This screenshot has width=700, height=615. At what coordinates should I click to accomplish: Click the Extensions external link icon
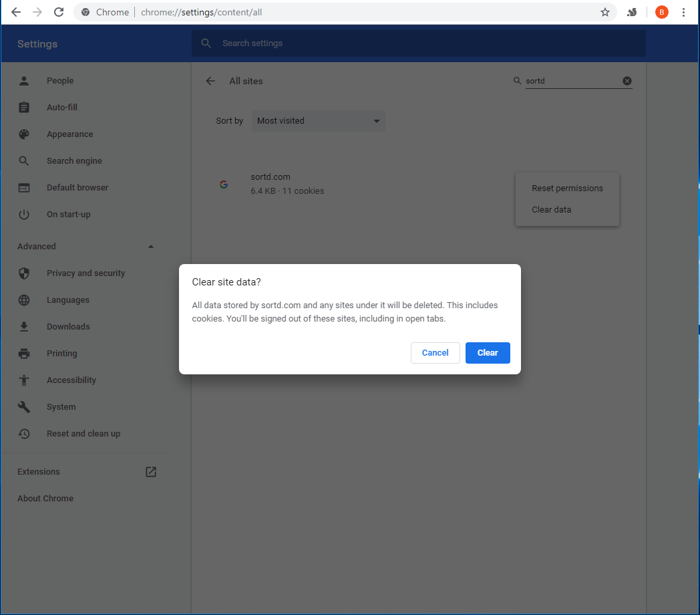coord(151,471)
